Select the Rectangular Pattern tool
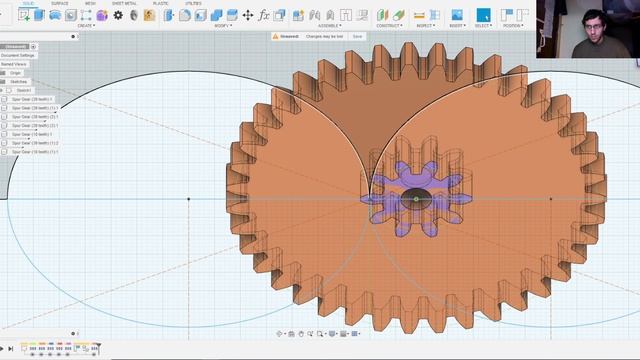The height and width of the screenshot is (360, 640). tap(86, 16)
